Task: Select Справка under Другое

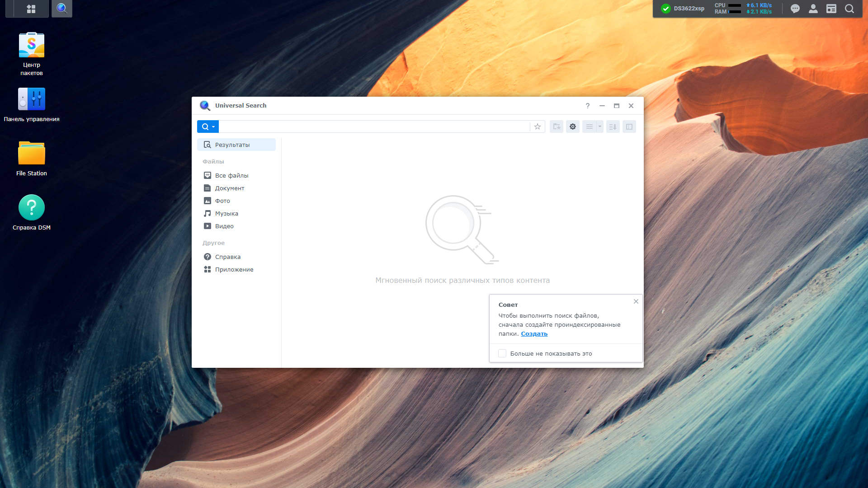Action: click(236, 257)
